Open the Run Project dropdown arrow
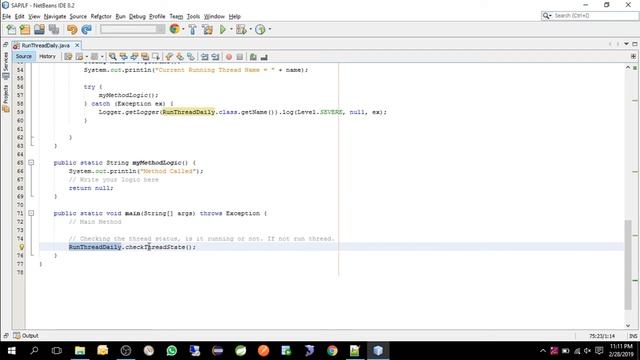This screenshot has width=640, height=360. click(x=231, y=29)
